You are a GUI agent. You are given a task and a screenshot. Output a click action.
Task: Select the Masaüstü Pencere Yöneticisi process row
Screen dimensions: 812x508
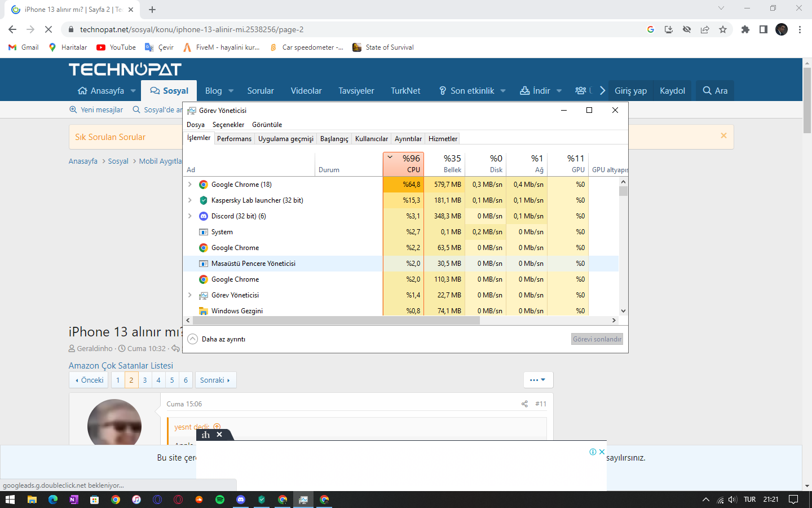pos(400,264)
